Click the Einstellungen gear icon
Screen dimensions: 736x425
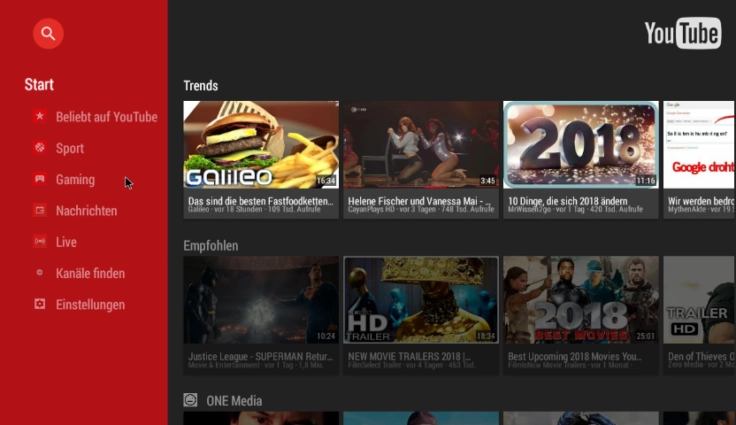pos(40,304)
